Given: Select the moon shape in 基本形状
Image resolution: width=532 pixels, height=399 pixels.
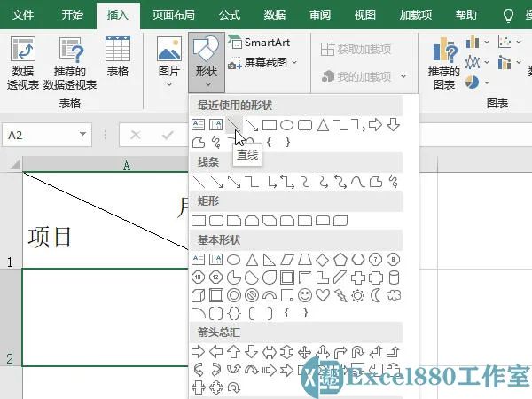Looking at the screenshot, I should [x=376, y=295].
